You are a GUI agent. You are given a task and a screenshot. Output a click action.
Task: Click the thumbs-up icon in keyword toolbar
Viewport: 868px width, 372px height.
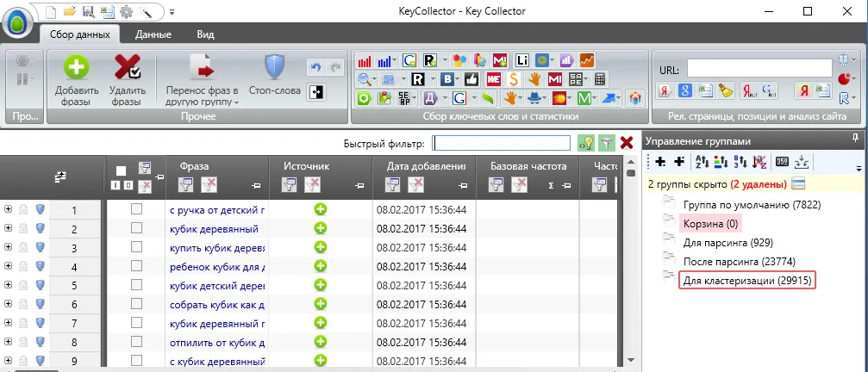click(x=471, y=79)
